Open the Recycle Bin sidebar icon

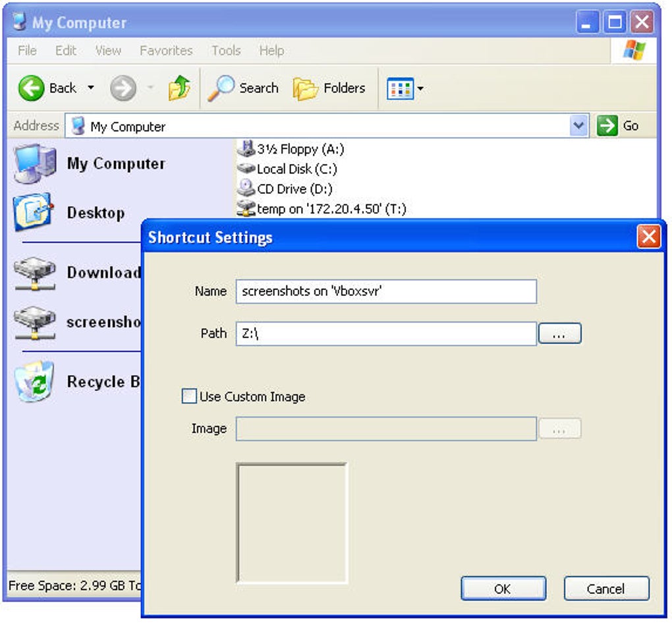(x=36, y=381)
